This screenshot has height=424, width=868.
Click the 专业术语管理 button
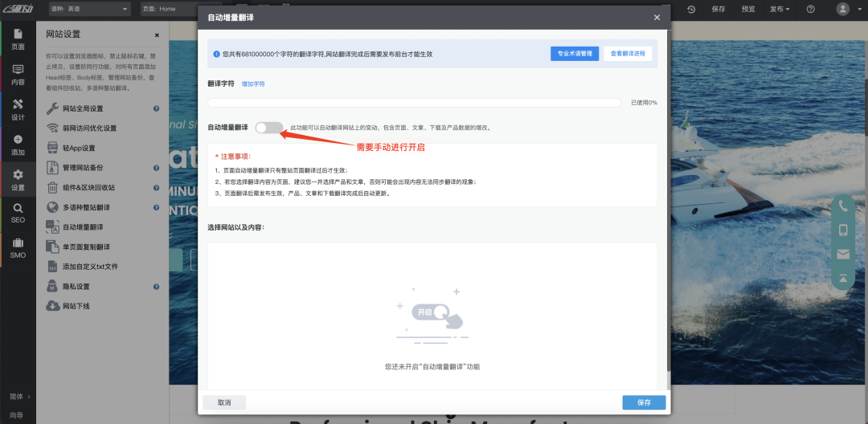575,54
